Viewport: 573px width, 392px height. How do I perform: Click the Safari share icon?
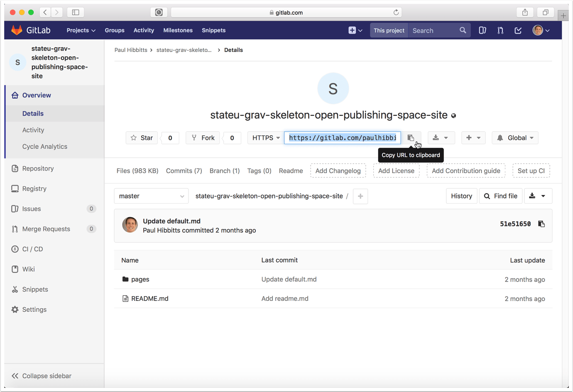coord(525,12)
